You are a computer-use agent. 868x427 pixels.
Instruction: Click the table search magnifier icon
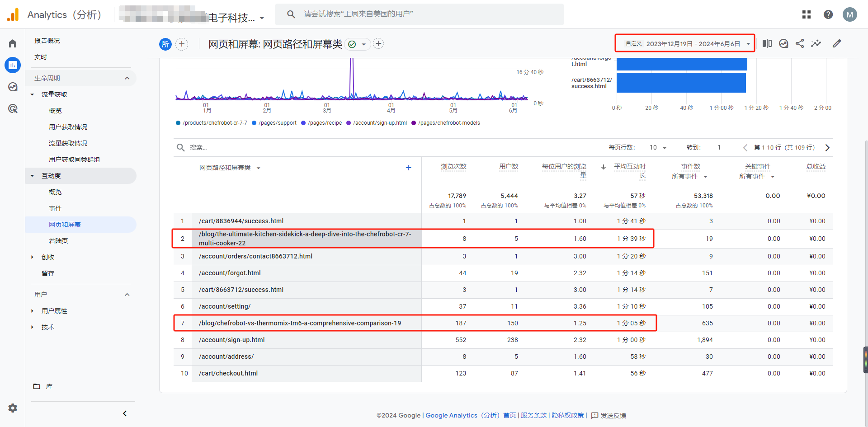tap(180, 147)
